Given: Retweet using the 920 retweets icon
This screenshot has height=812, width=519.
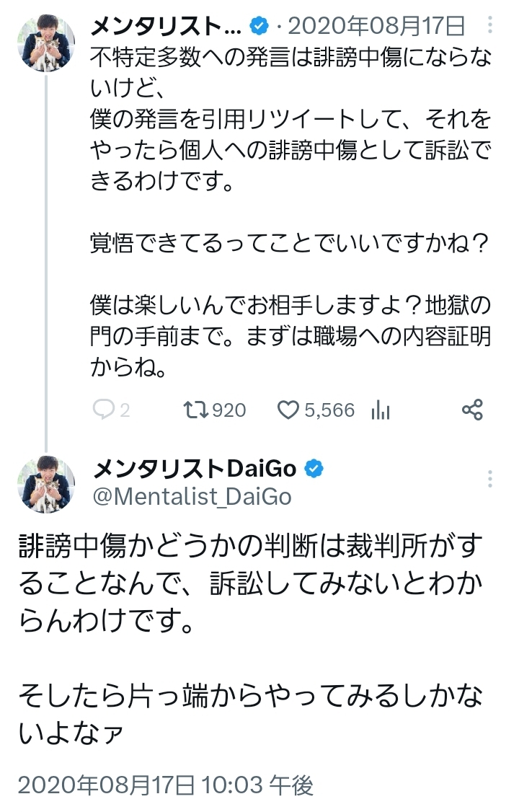Looking at the screenshot, I should point(195,410).
